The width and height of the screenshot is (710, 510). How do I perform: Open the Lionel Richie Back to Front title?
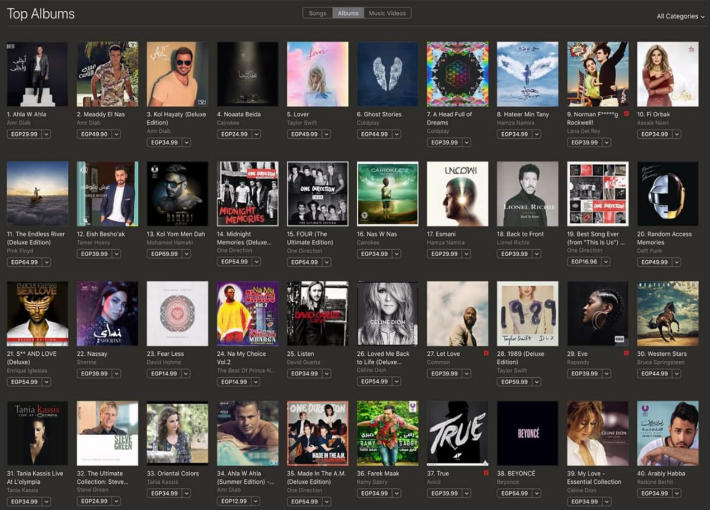[x=520, y=234]
